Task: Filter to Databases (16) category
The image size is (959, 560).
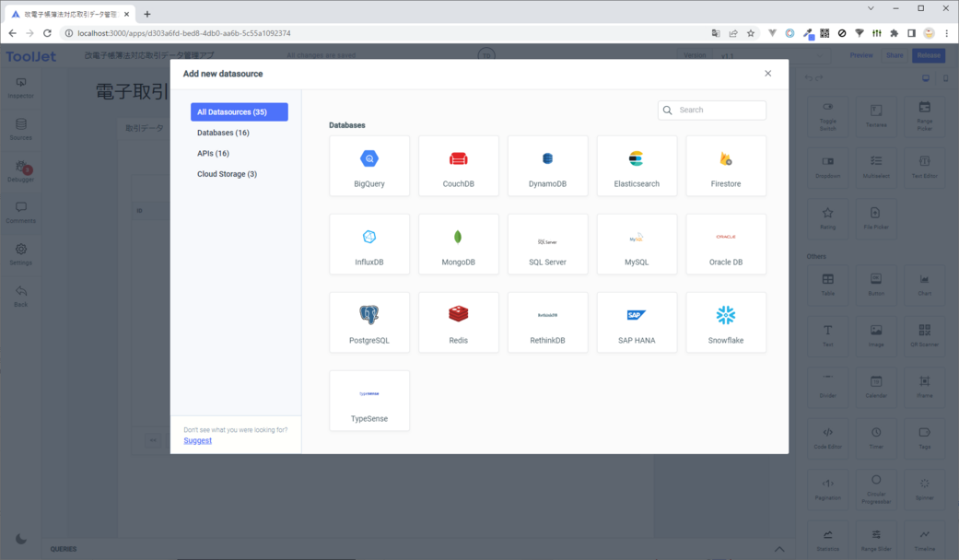Action: click(x=240, y=133)
